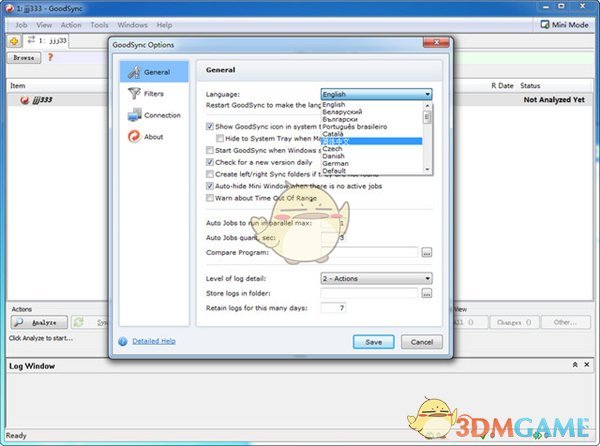Viewport: 600px width, 446px height.
Task: Choose Danish in the language list
Action: [372, 156]
